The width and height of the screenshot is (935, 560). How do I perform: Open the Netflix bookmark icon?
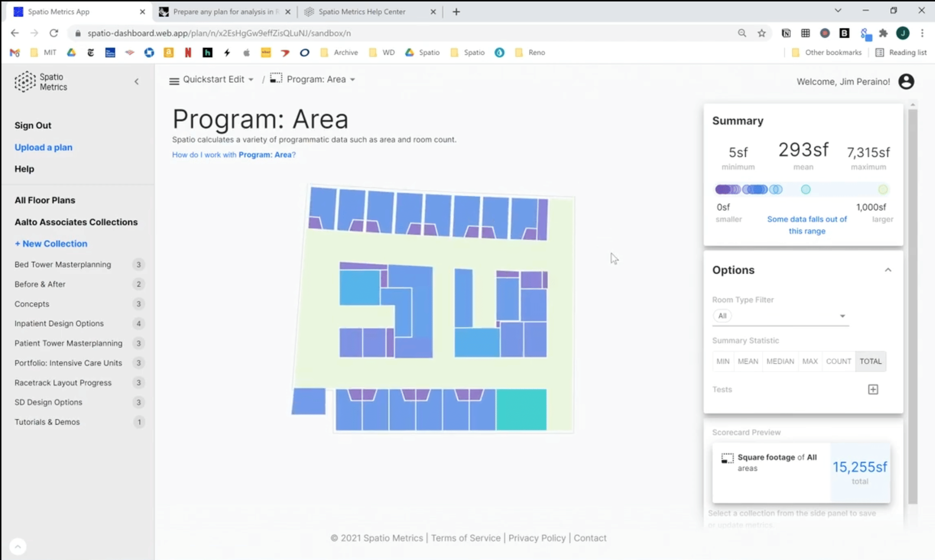click(187, 53)
